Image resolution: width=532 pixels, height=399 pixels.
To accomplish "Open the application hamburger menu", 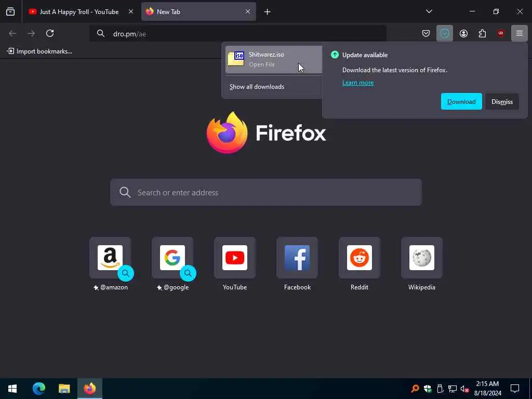I will pyautogui.click(x=520, y=33).
